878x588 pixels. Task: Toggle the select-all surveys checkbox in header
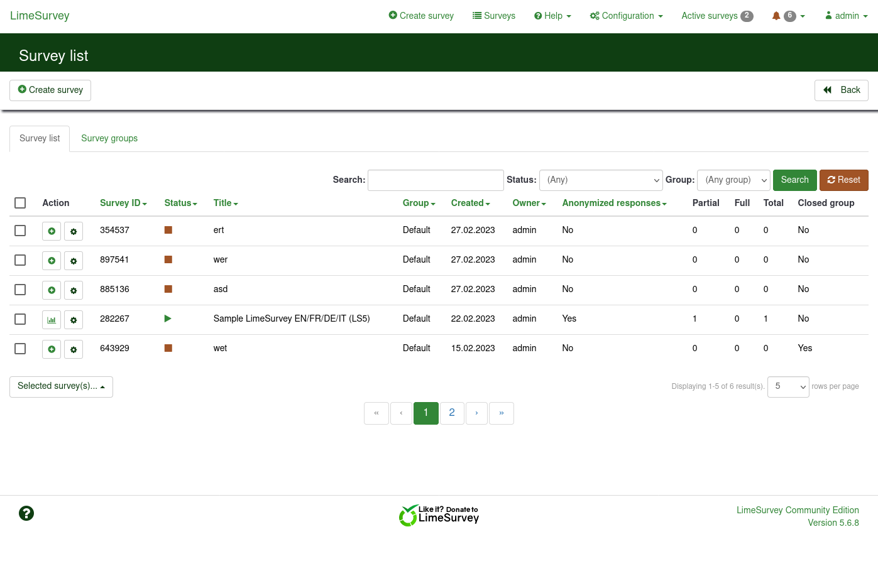[x=20, y=203]
